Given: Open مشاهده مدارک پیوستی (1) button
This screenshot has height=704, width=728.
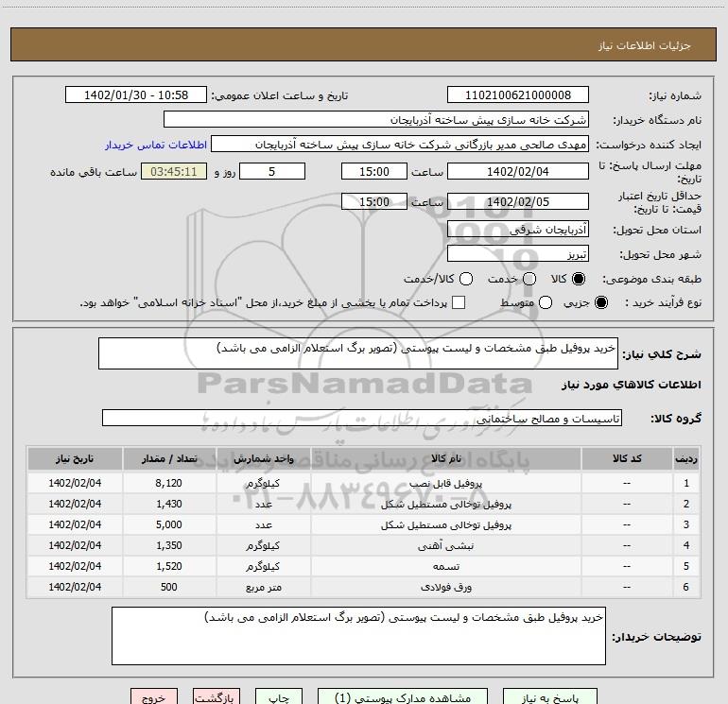Looking at the screenshot, I should coord(403,697).
